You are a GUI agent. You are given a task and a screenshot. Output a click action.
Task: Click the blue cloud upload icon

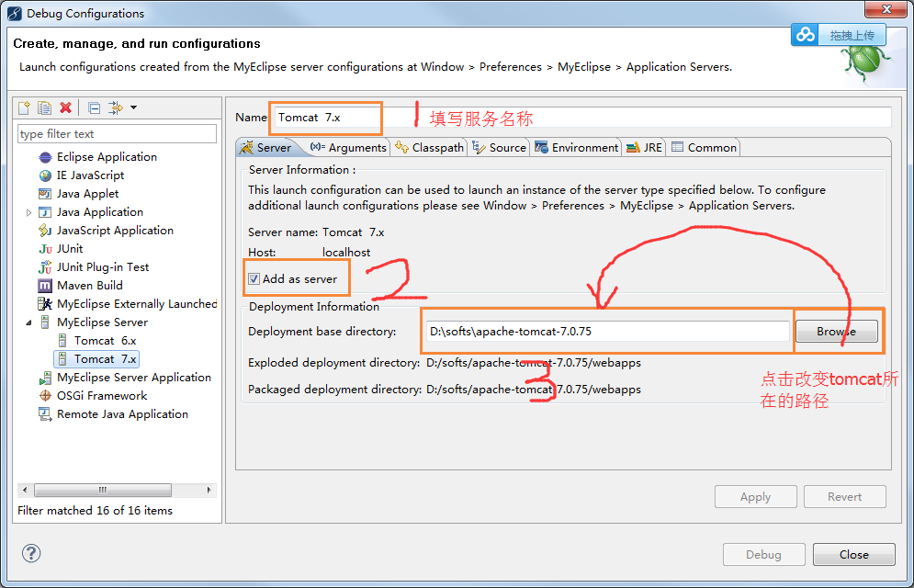[x=805, y=34]
